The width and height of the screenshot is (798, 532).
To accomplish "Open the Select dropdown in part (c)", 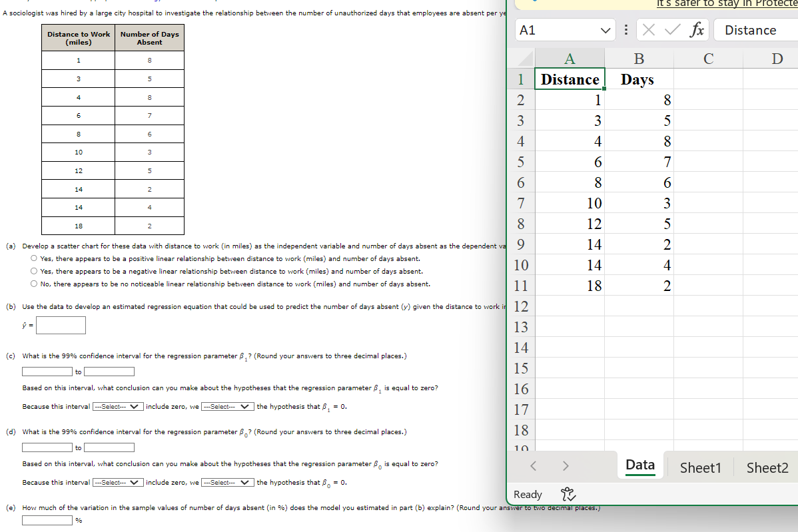I will (117, 408).
